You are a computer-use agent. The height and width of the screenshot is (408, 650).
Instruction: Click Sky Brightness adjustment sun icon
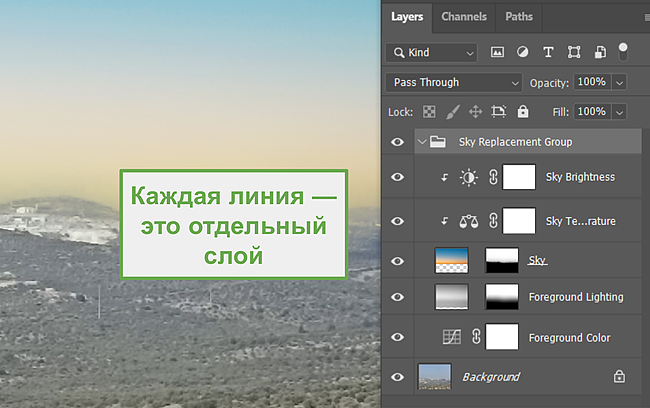[x=468, y=177]
